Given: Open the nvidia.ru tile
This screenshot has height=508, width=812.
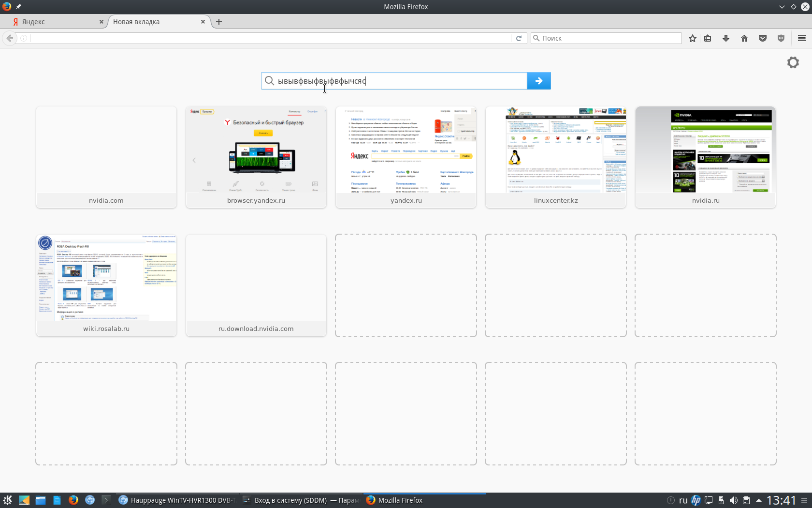Looking at the screenshot, I should tap(706, 157).
